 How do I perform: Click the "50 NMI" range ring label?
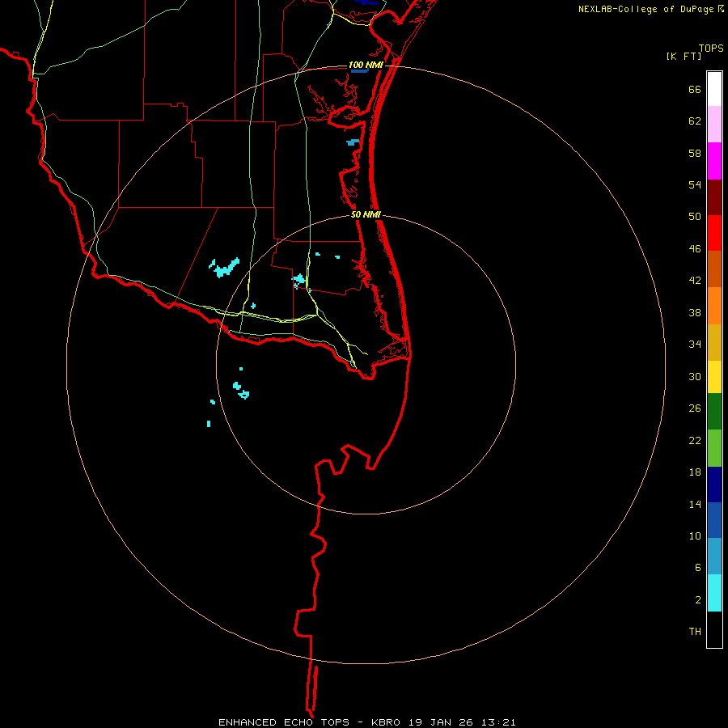pos(366,214)
